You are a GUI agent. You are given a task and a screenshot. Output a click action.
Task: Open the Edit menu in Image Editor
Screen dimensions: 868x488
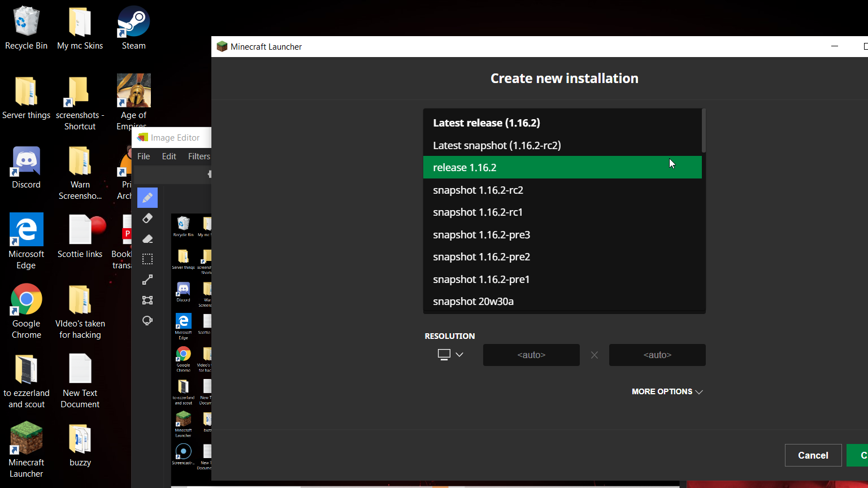pos(169,156)
